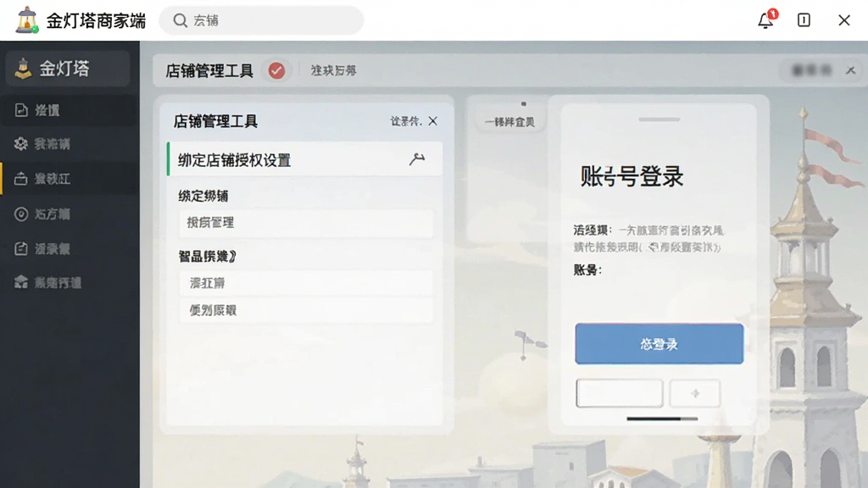Close the 店铺管理工具 side panel
This screenshot has height=488, width=868.
click(x=433, y=121)
